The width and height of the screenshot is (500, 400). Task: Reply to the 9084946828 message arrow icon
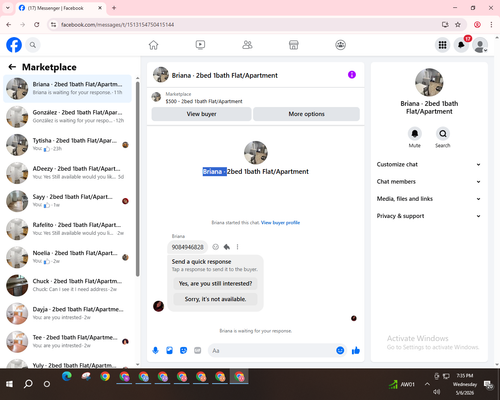click(227, 247)
